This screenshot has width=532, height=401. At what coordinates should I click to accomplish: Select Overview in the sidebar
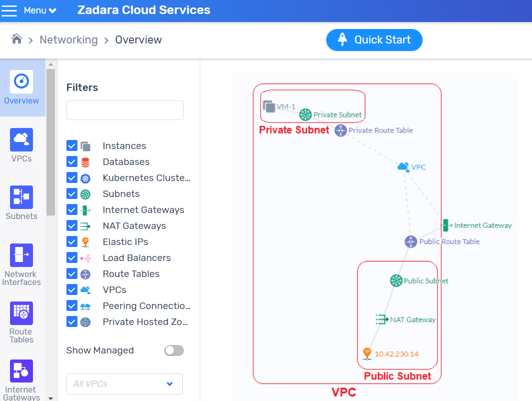[x=21, y=87]
